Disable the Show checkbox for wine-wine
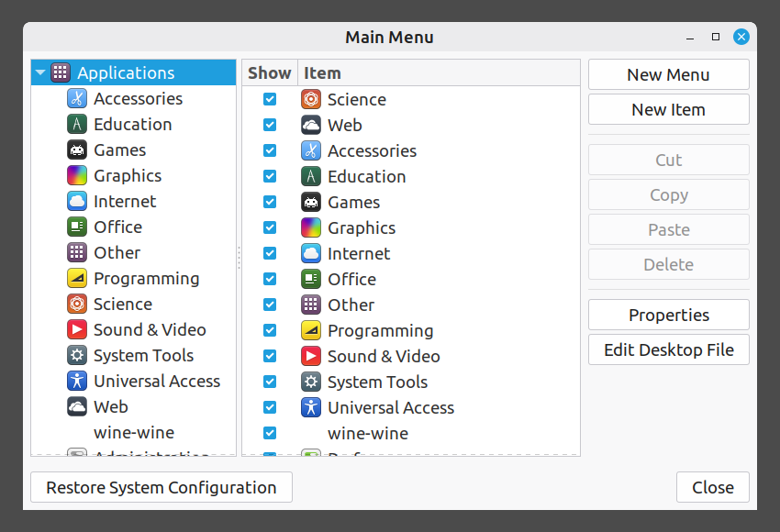Image resolution: width=780 pixels, height=532 pixels. pyautogui.click(x=270, y=434)
